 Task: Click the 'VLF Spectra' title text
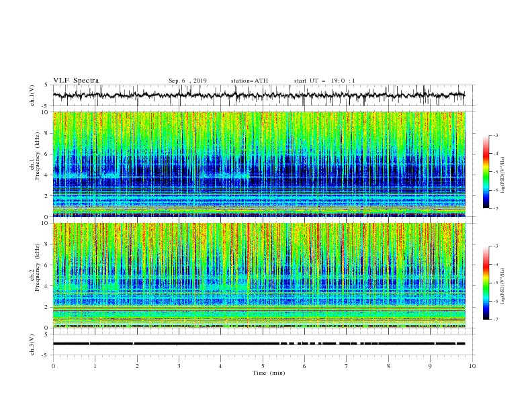click(76, 81)
